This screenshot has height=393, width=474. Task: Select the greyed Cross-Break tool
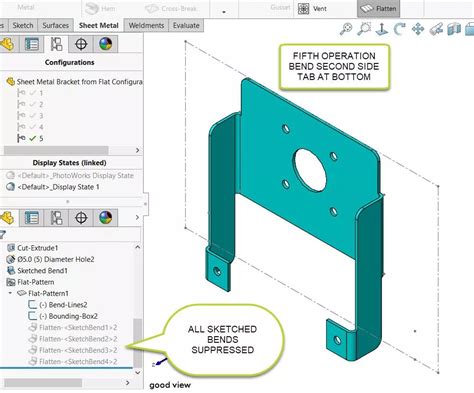tap(171, 9)
